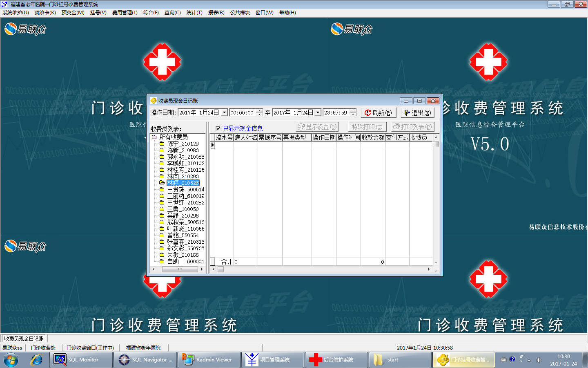This screenshot has width=588, height=368.
Task: Click the open folder icon of 林婷_210526
Action: 162,183
